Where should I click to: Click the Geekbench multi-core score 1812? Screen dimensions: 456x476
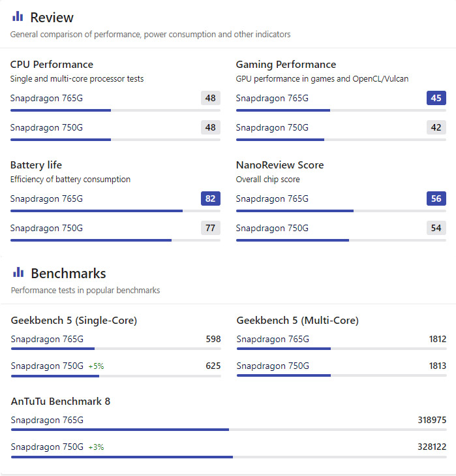pyautogui.click(x=438, y=339)
